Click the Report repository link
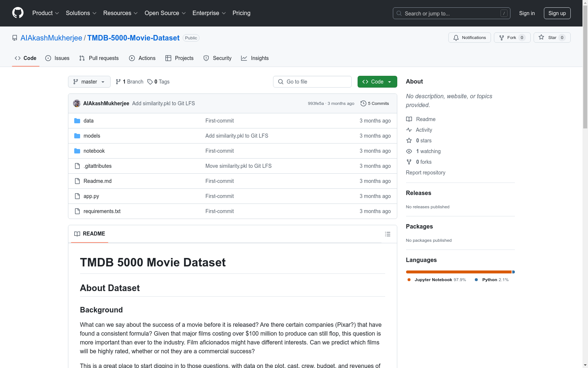Viewport: 588px width, 368px height. [x=425, y=173]
